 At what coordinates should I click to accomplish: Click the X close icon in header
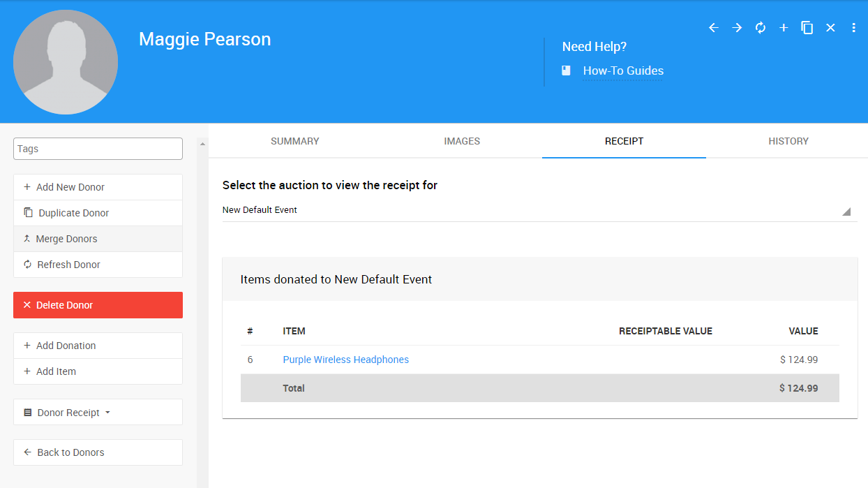pos(830,28)
